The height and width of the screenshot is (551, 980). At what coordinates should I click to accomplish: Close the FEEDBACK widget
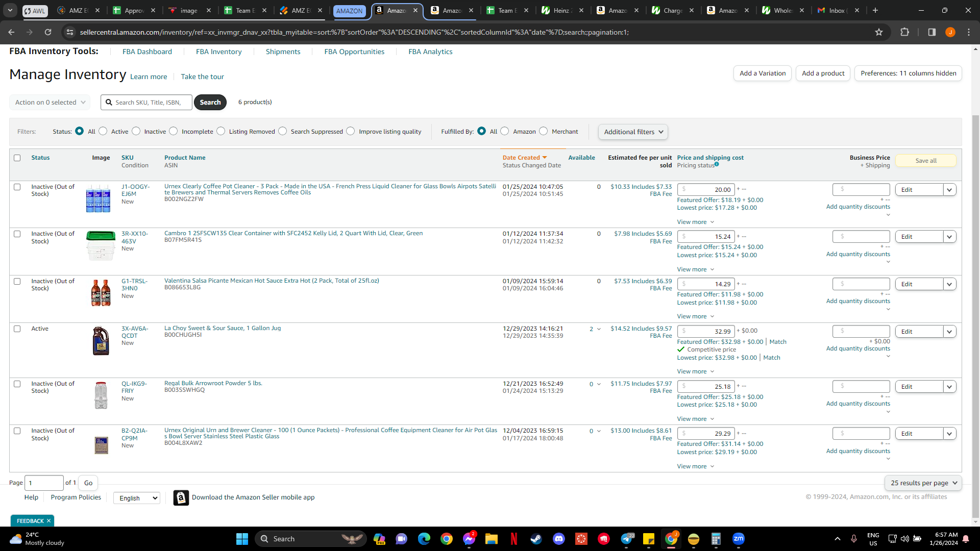click(48, 521)
